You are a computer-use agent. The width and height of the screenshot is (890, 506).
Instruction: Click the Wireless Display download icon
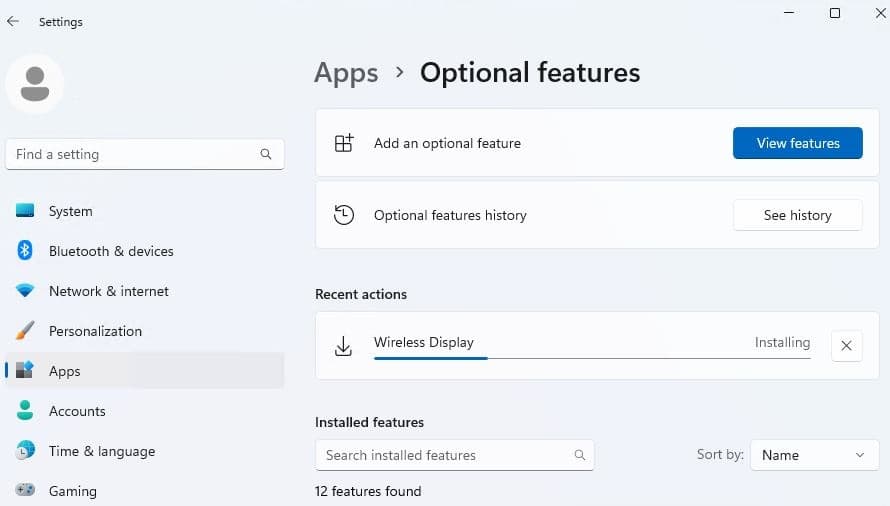[x=343, y=346]
